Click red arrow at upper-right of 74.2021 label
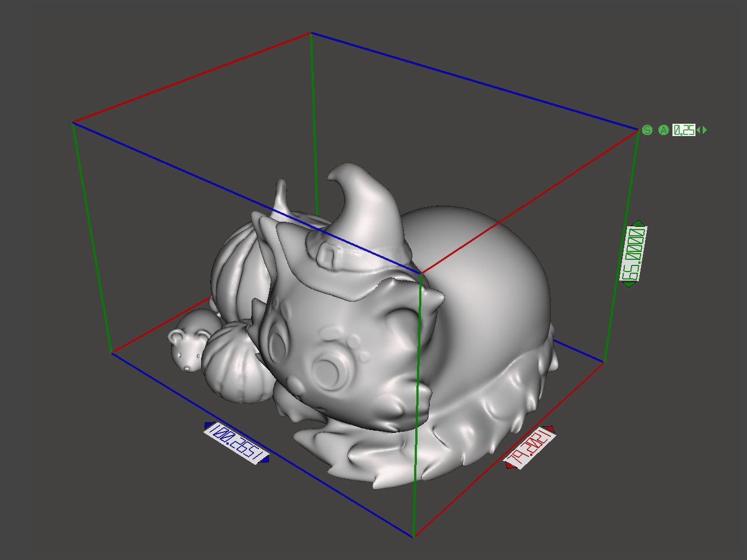 pyautogui.click(x=550, y=430)
